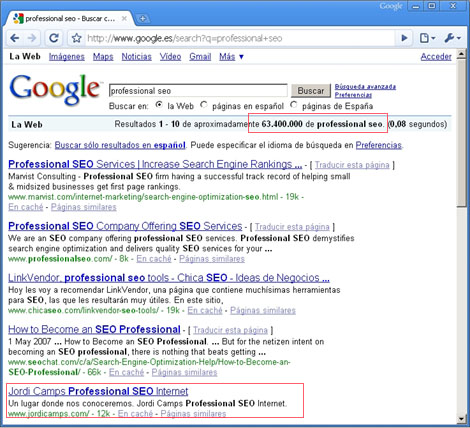The height and width of the screenshot is (428, 470).
Task: Open the Noticias navigation link
Action: (x=136, y=57)
